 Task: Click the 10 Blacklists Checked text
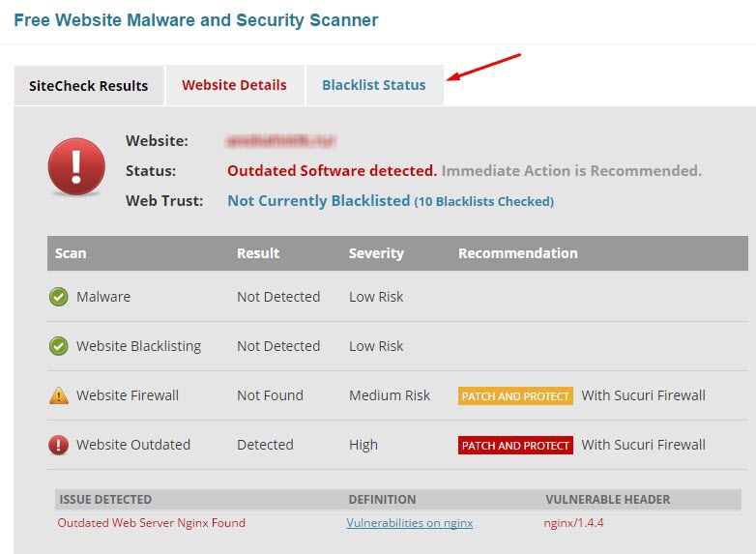tap(484, 202)
